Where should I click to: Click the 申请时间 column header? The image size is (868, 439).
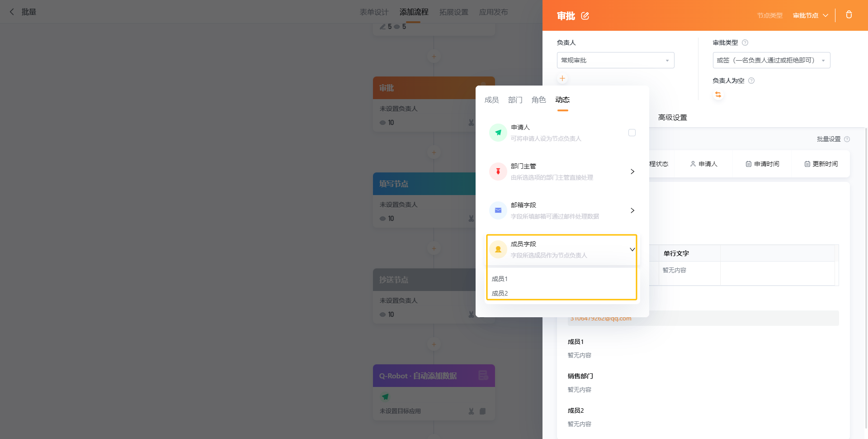click(763, 164)
